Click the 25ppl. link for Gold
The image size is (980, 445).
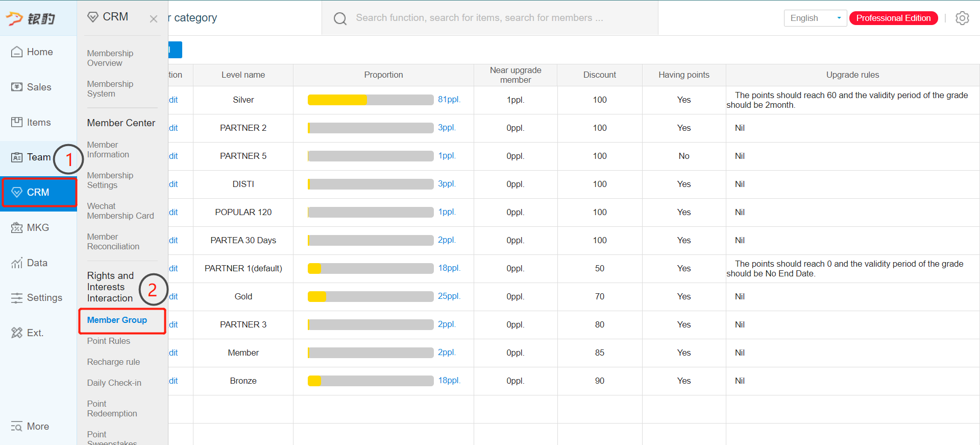coord(449,296)
